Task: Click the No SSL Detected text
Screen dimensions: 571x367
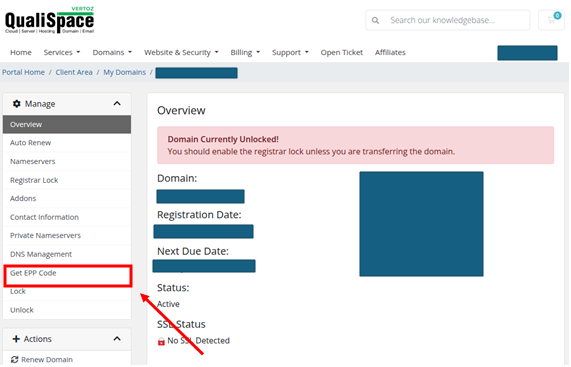Action: tap(198, 341)
